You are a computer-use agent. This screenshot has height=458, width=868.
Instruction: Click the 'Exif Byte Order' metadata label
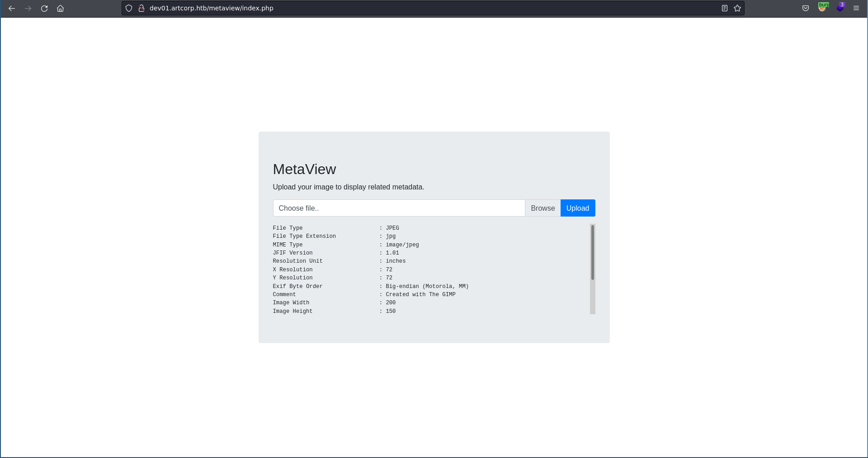(x=297, y=286)
